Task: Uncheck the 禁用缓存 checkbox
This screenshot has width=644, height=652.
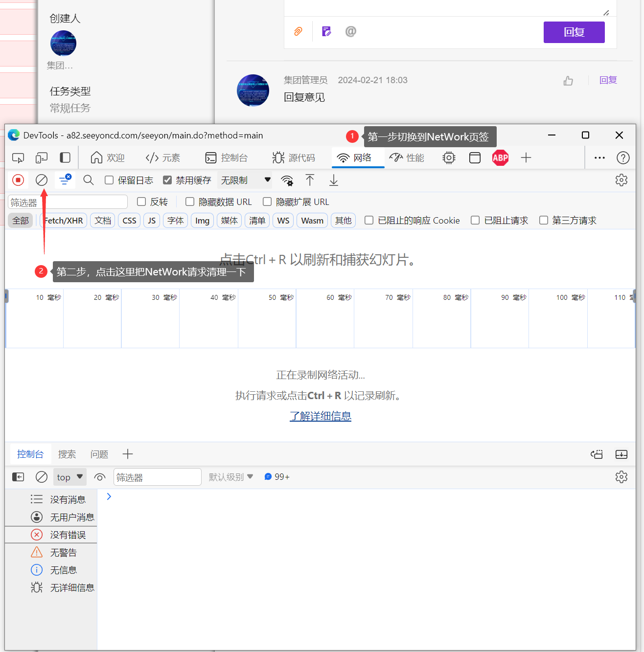Action: pyautogui.click(x=167, y=180)
